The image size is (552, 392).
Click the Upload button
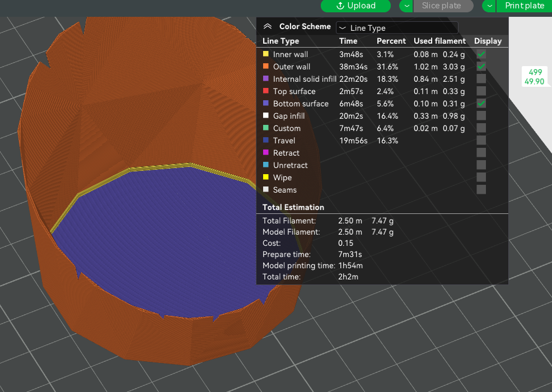[x=355, y=6]
